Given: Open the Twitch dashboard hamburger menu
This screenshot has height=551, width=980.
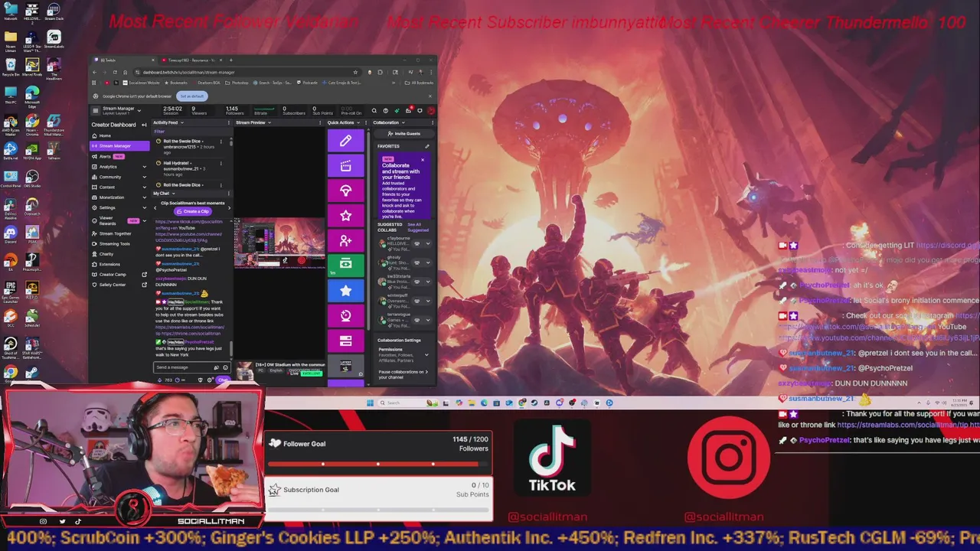Looking at the screenshot, I should pyautogui.click(x=96, y=111).
